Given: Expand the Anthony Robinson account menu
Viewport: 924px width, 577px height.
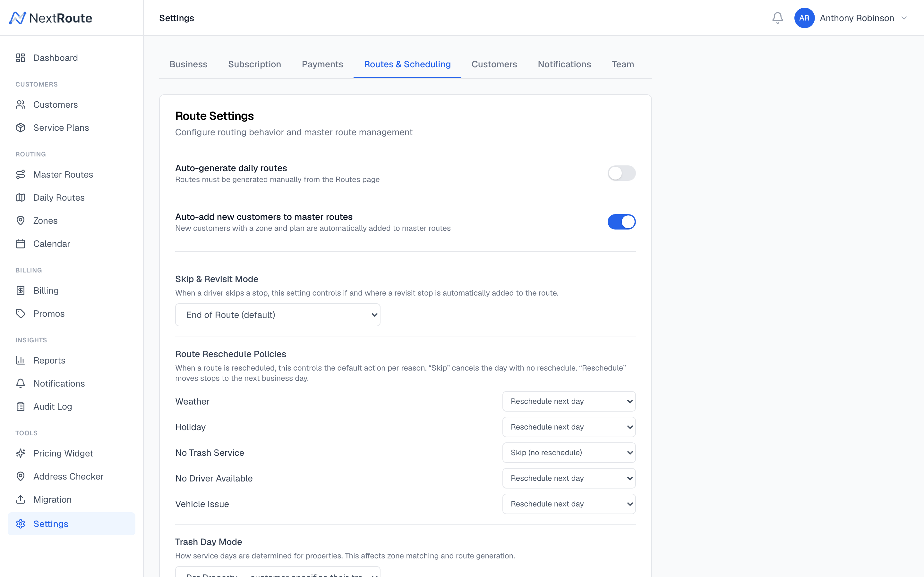Looking at the screenshot, I should [x=856, y=18].
